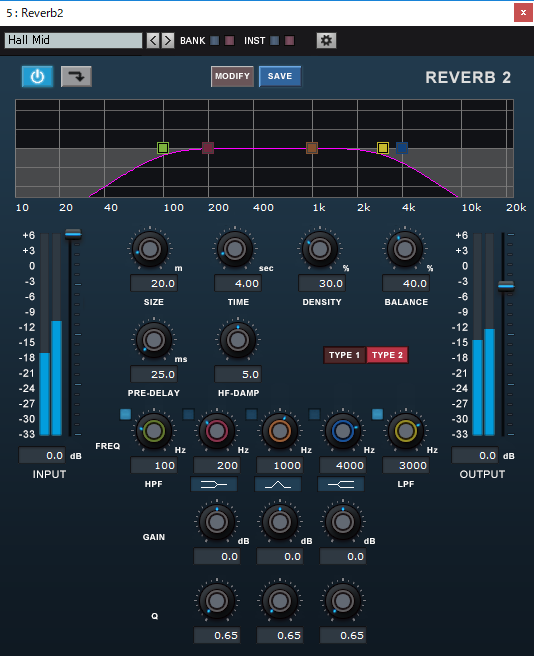Close the Reverb2 plugin window
This screenshot has height=656, width=534.
click(523, 13)
